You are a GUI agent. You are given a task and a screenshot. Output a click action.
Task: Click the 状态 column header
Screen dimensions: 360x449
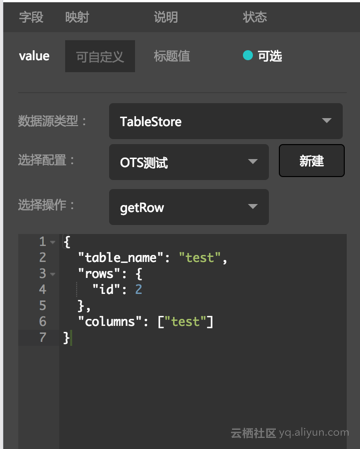pos(255,17)
